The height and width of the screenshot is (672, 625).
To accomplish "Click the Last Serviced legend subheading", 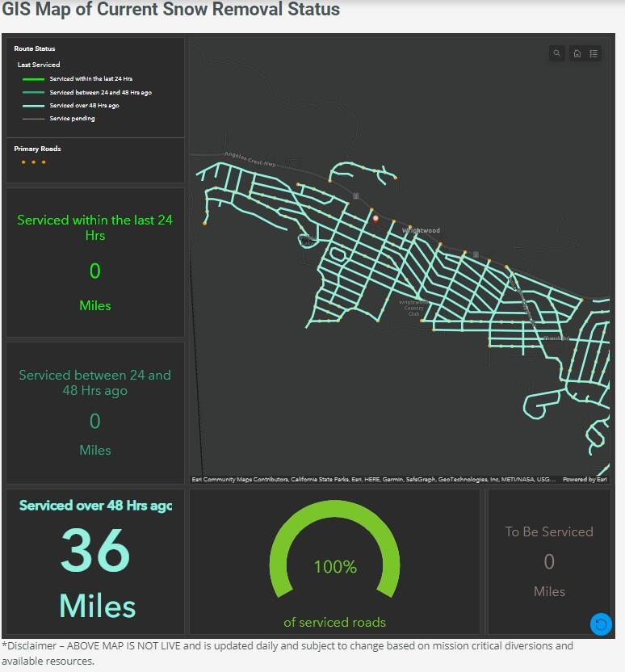I will pyautogui.click(x=39, y=65).
